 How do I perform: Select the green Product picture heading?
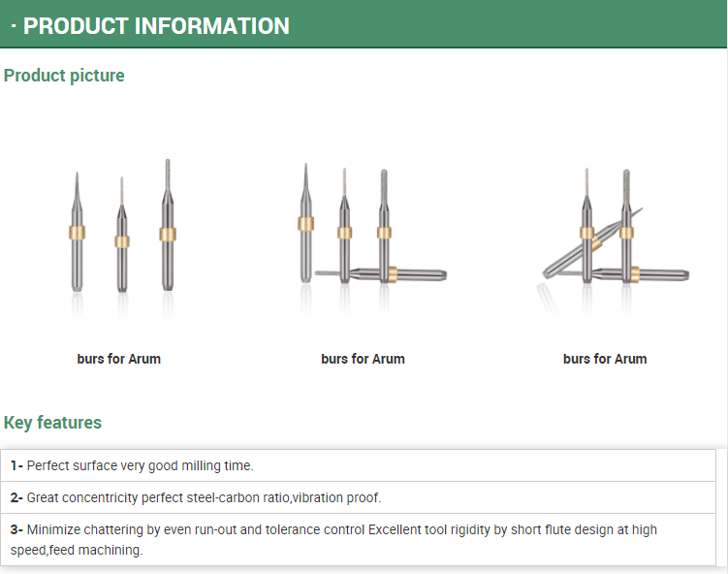point(64,76)
